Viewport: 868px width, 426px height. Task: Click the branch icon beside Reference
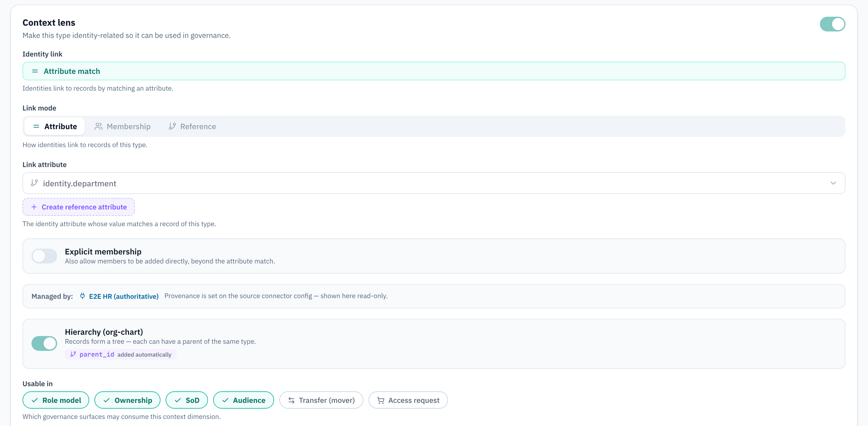pyautogui.click(x=172, y=126)
